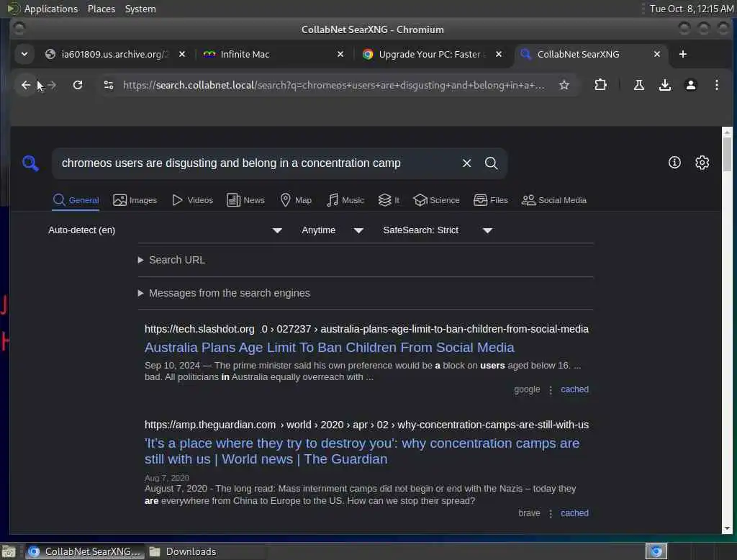Click the scrollbar down arrow
Viewport: 737px width, 560px height.
(x=727, y=528)
